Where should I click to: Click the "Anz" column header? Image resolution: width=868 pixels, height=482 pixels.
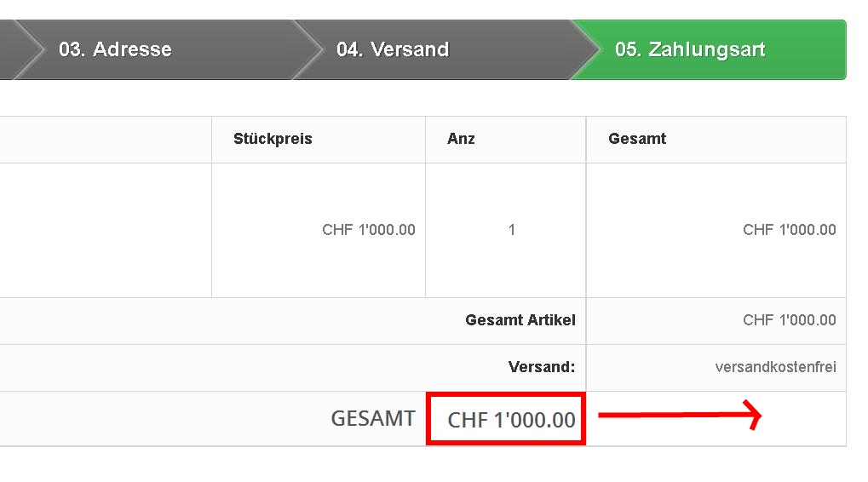461,139
